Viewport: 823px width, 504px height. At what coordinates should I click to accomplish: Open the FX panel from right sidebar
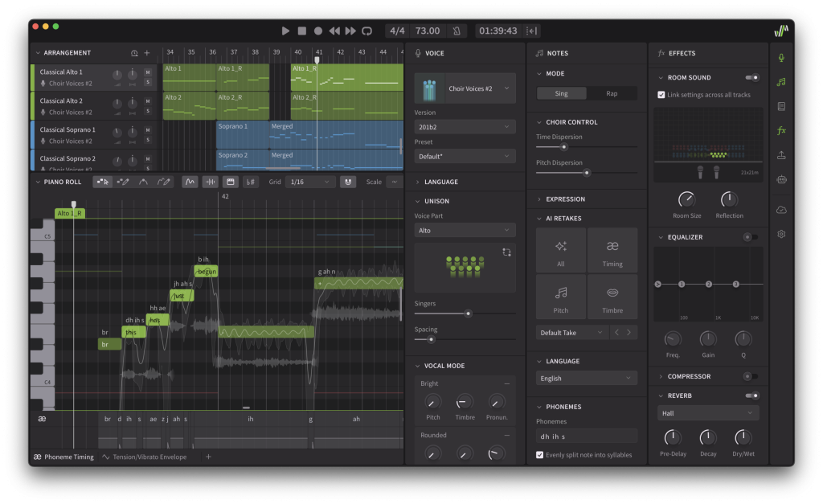(781, 130)
